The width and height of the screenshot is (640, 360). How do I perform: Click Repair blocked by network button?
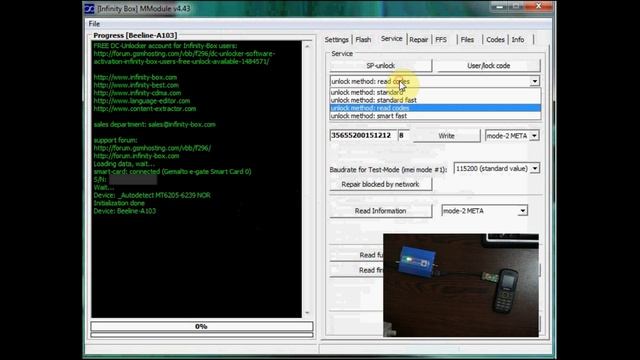coord(380,184)
